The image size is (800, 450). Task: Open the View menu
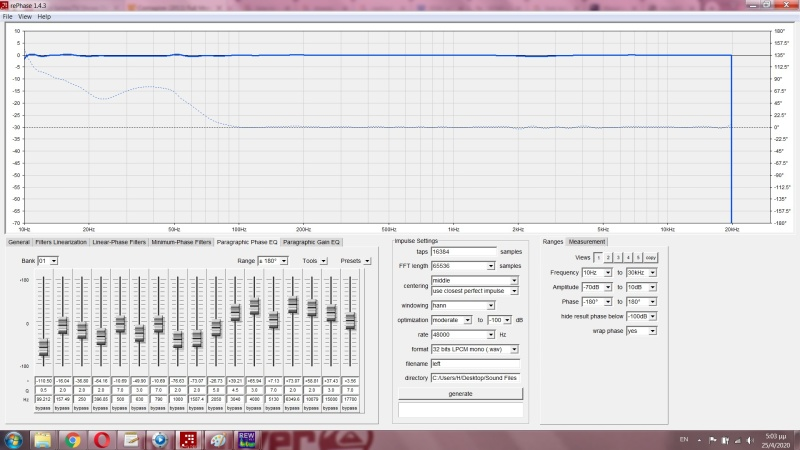pos(25,17)
